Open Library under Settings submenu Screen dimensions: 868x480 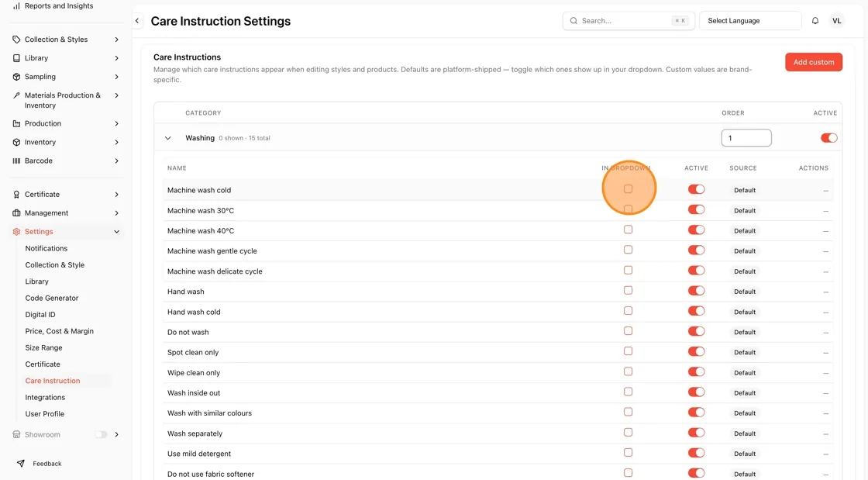pos(36,281)
